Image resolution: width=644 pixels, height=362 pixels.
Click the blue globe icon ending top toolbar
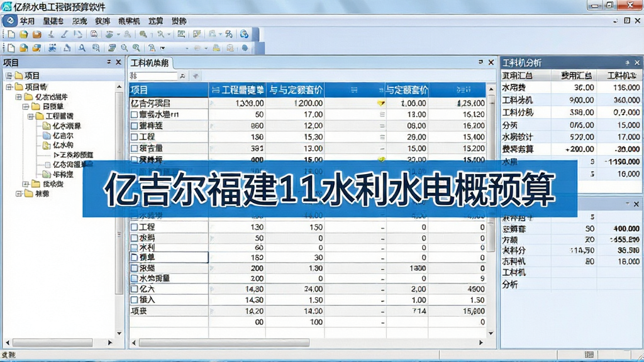[x=244, y=34]
